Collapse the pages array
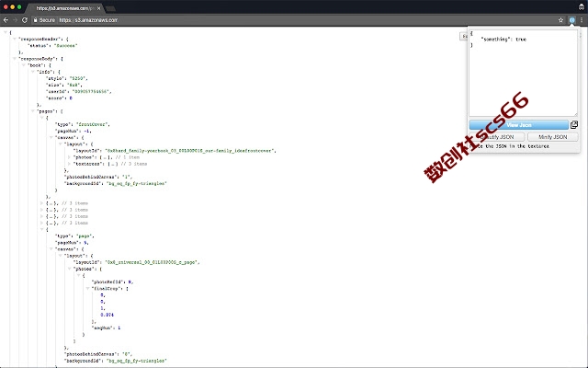The image size is (588, 368). pos(33,111)
